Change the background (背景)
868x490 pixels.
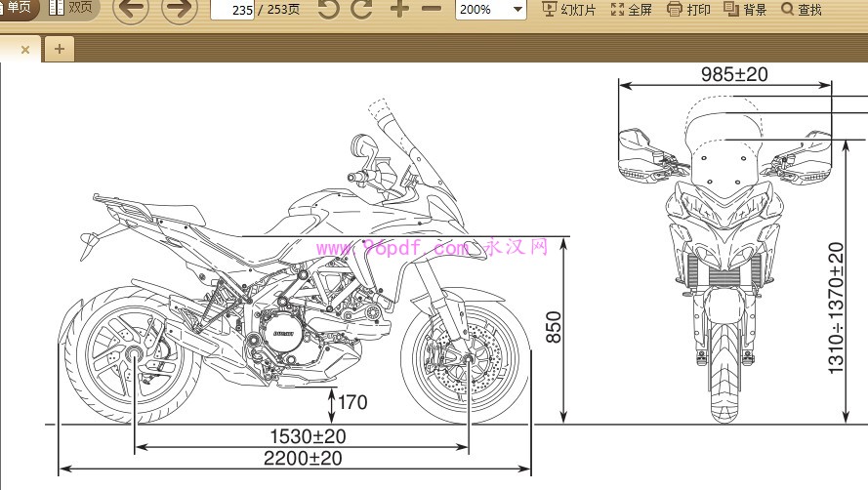(x=745, y=10)
